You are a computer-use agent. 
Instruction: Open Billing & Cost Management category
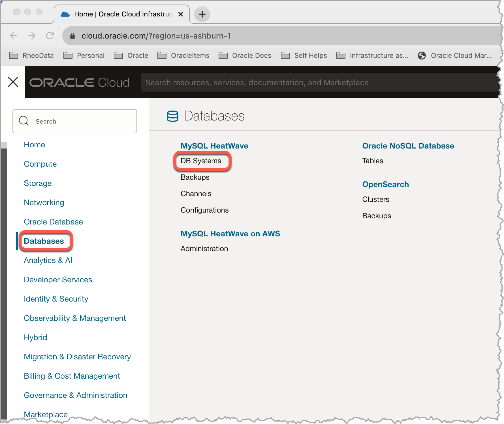72,376
